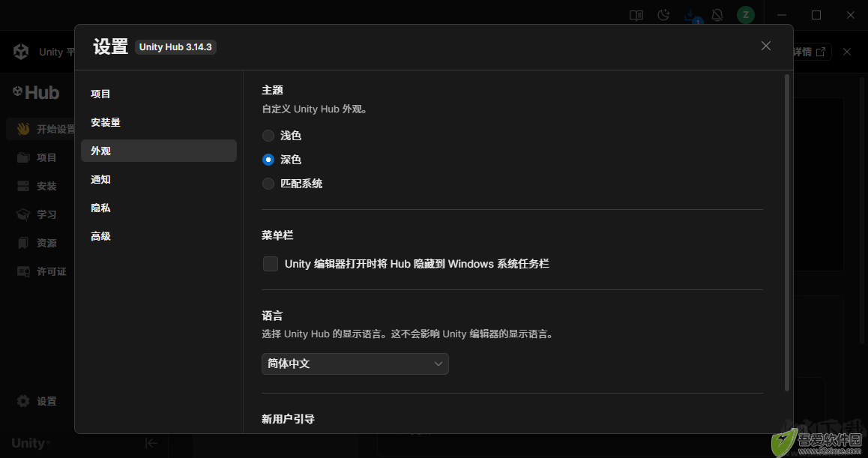Image resolution: width=868 pixels, height=458 pixels.
Task: Click the Unity wordmark at sidebar bottom
Action: [31, 443]
